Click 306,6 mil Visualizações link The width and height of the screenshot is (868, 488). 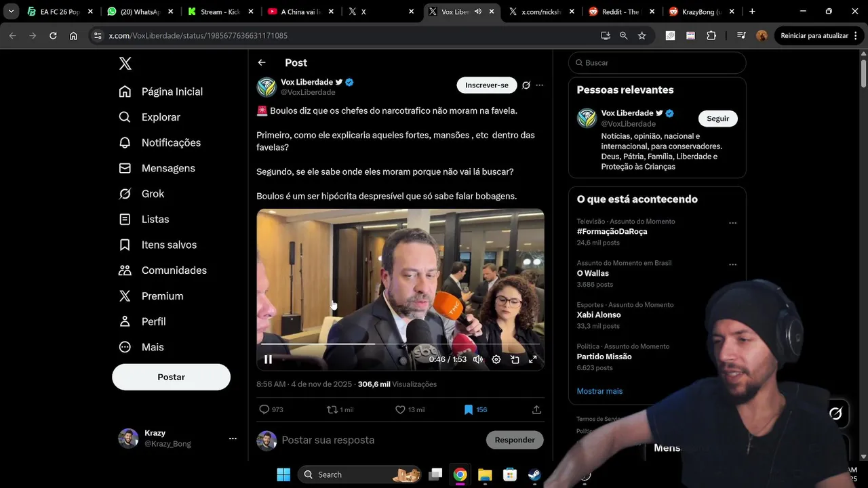point(397,384)
